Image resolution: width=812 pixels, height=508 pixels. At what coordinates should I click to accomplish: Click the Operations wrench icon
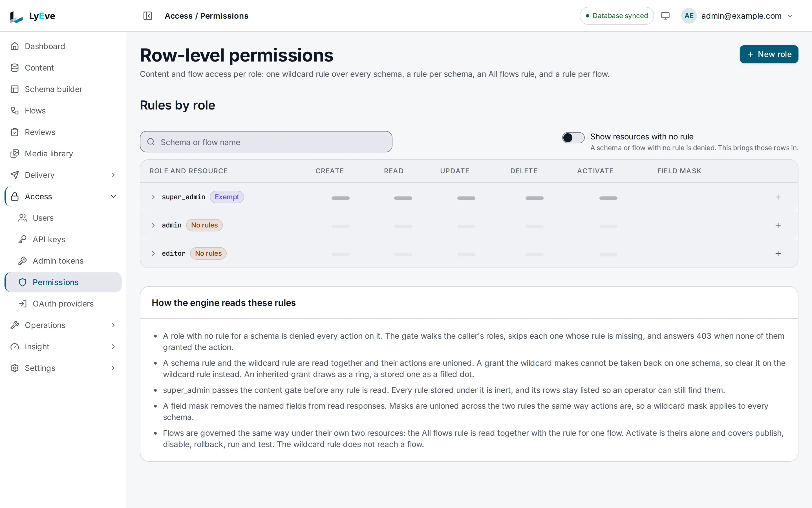pos(15,325)
